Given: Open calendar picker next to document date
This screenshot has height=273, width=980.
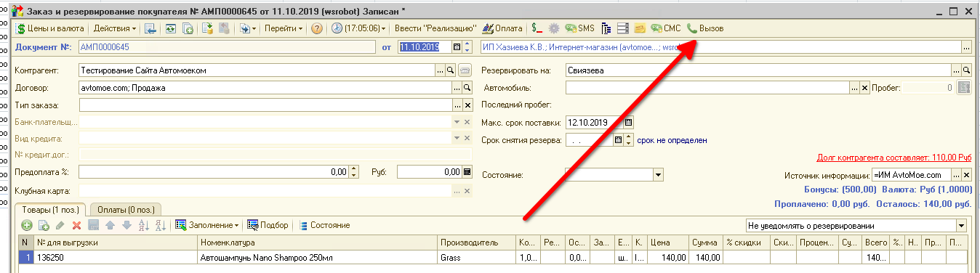Looking at the screenshot, I should pos(457,47).
